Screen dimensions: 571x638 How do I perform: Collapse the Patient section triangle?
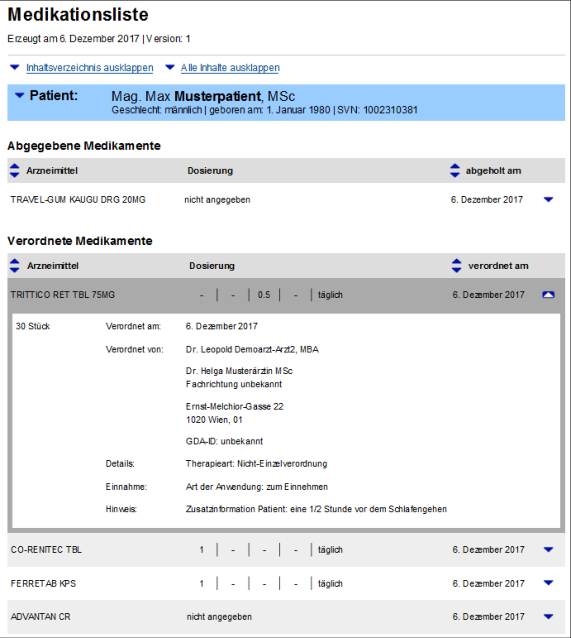19,96
